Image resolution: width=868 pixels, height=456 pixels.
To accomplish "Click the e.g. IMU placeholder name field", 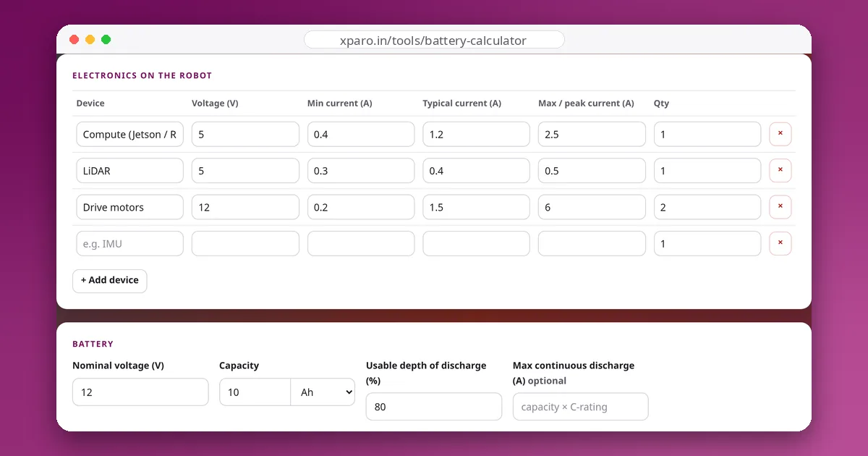I will pos(129,243).
